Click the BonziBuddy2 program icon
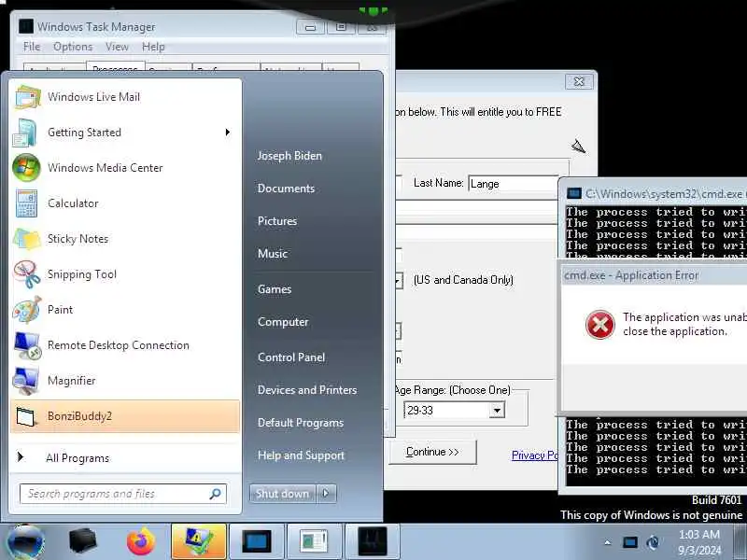747x560 pixels. 25,416
